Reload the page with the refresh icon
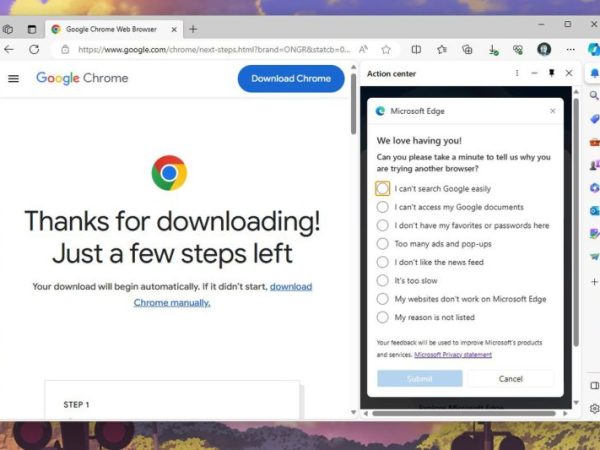Image resolution: width=600 pixels, height=450 pixels. click(34, 49)
